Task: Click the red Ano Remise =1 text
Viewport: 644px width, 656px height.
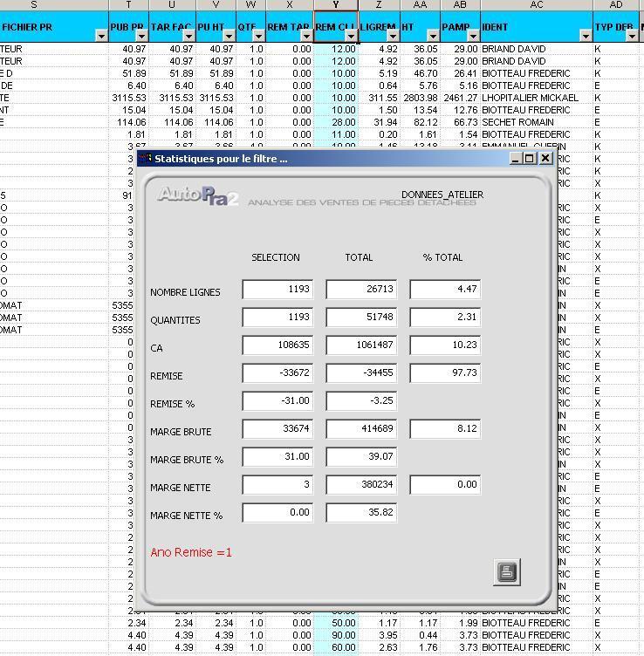Action: click(191, 552)
